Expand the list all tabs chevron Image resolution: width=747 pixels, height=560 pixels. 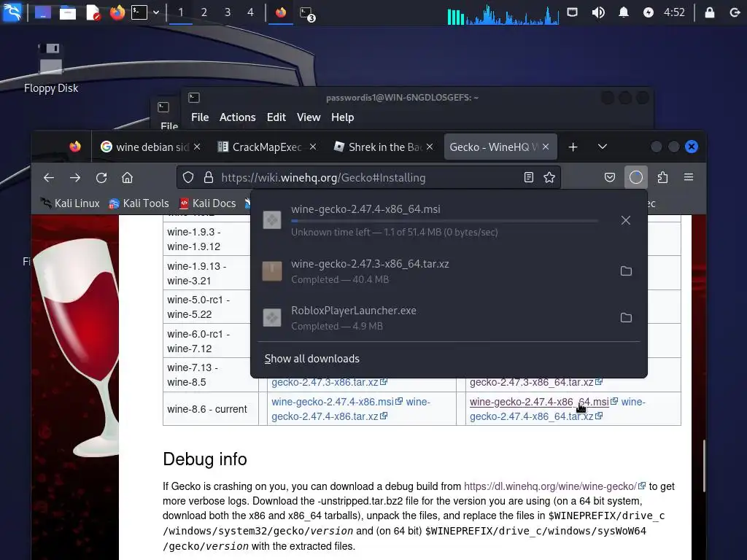point(602,147)
